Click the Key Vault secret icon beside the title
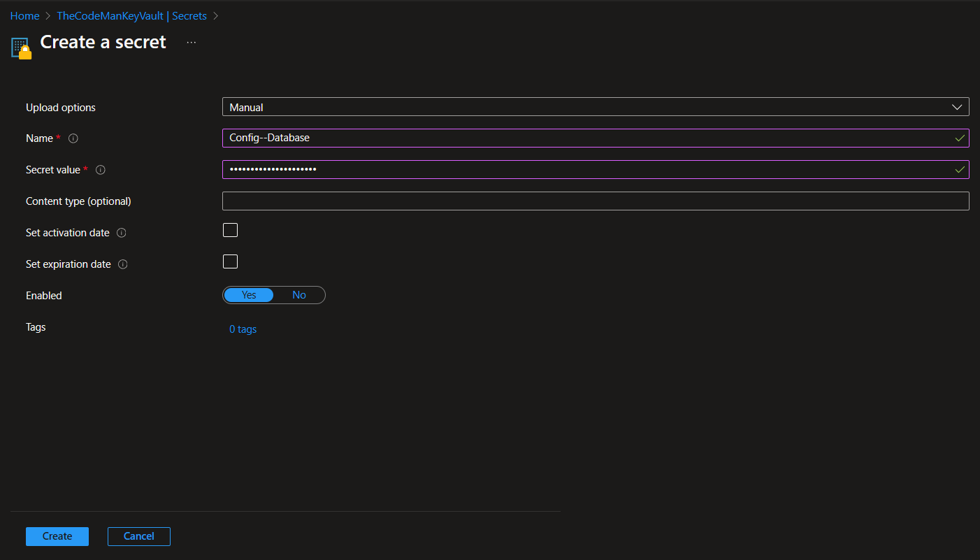This screenshot has height=560, width=980. click(22, 48)
